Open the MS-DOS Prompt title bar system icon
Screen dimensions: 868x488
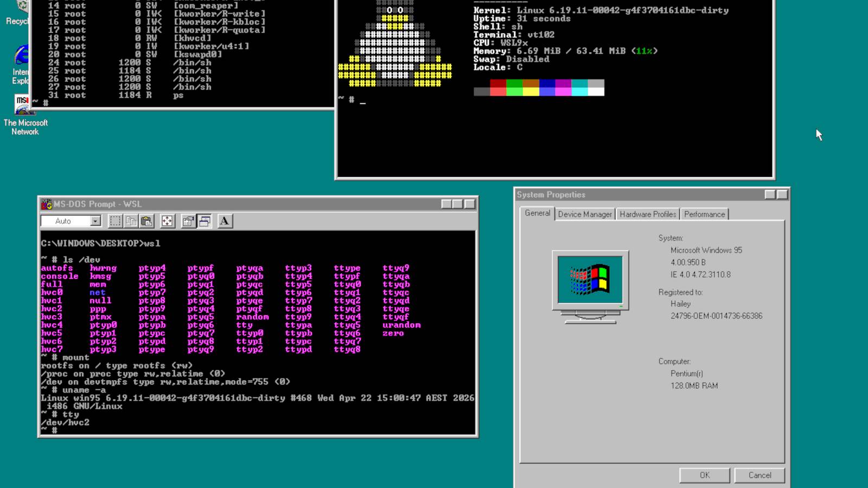[x=47, y=204]
